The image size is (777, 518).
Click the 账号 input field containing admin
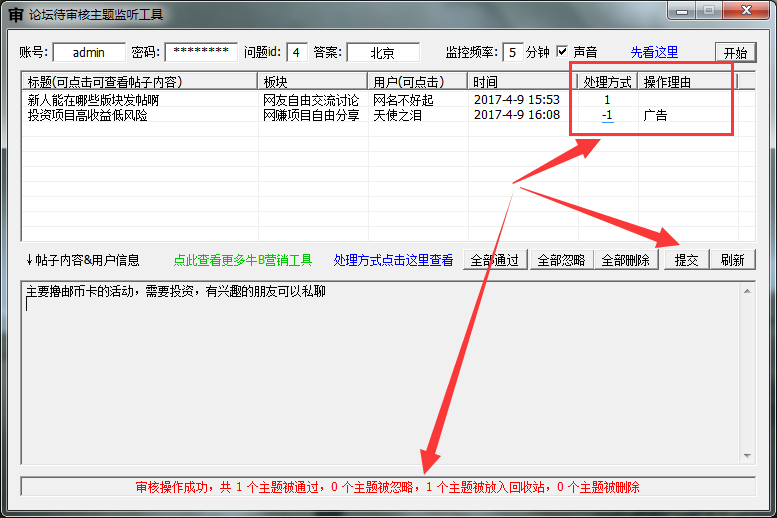point(89,52)
